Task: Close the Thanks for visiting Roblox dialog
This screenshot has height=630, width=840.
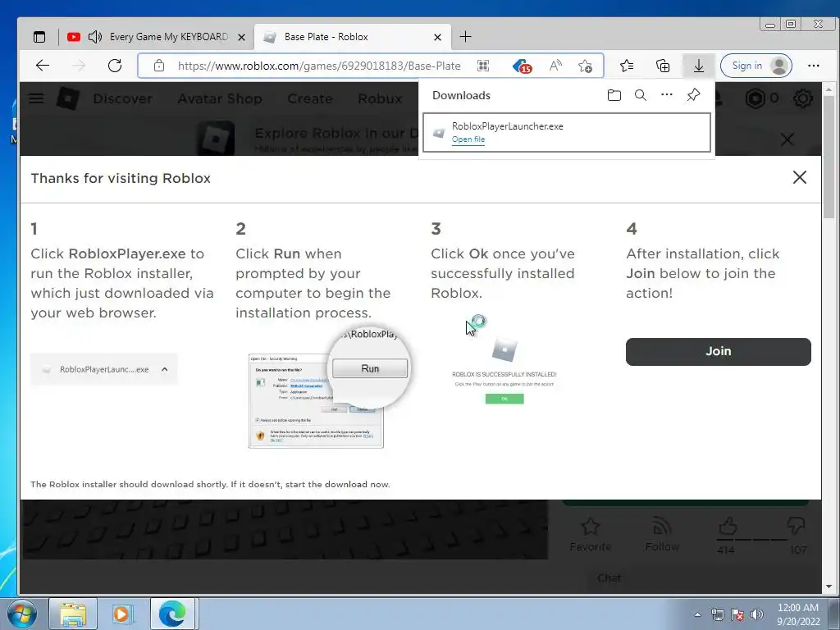Action: [x=799, y=177]
